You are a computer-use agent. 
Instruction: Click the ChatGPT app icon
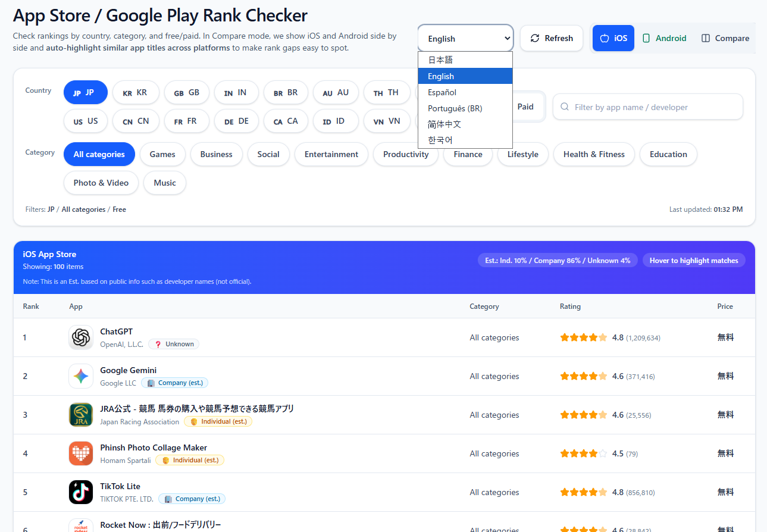click(x=81, y=337)
